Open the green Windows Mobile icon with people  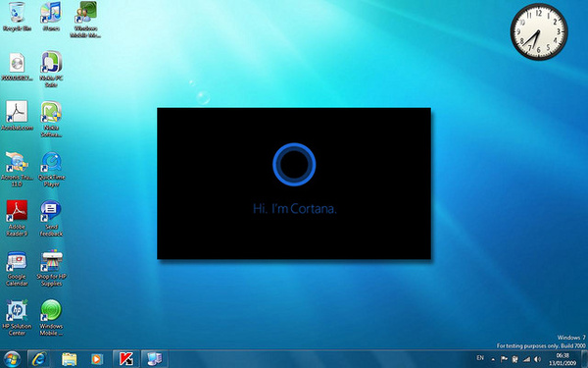coord(85,20)
